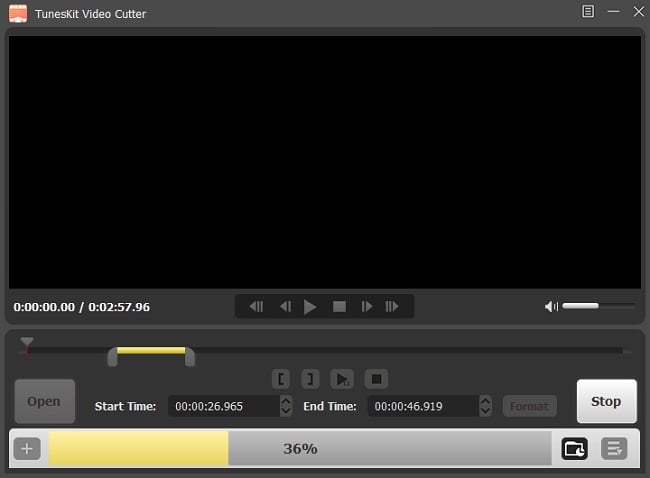Step forward one frame
Image resolution: width=650 pixels, height=478 pixels.
[x=366, y=306]
